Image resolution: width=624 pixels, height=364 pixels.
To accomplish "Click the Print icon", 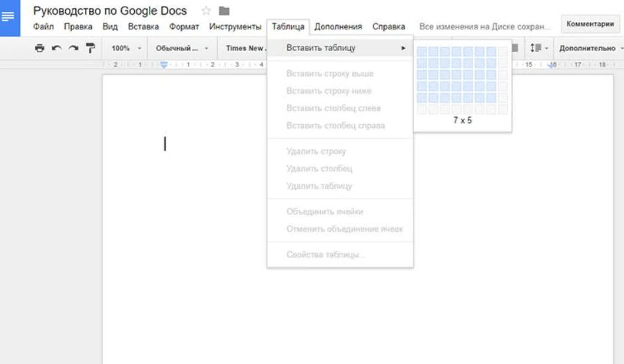I will (39, 48).
